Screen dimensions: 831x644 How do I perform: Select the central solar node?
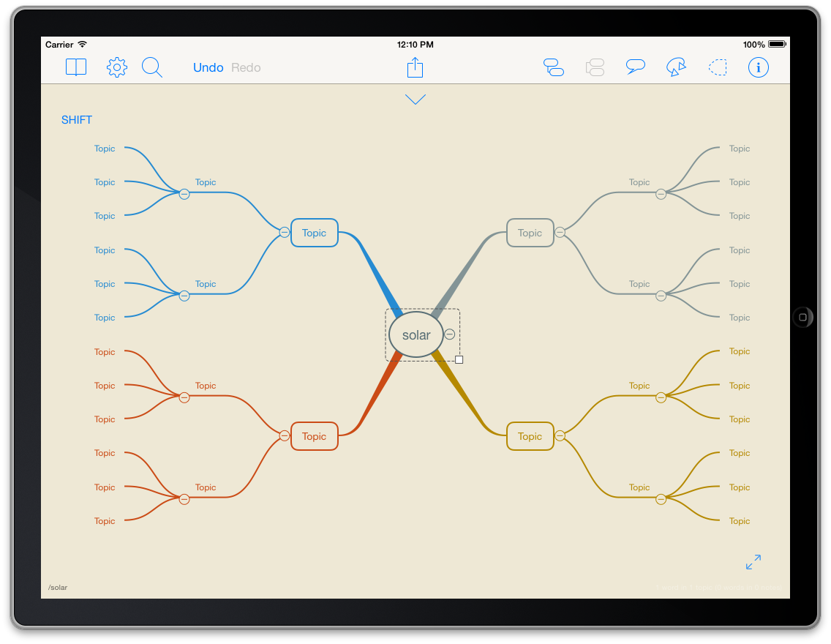coord(416,335)
